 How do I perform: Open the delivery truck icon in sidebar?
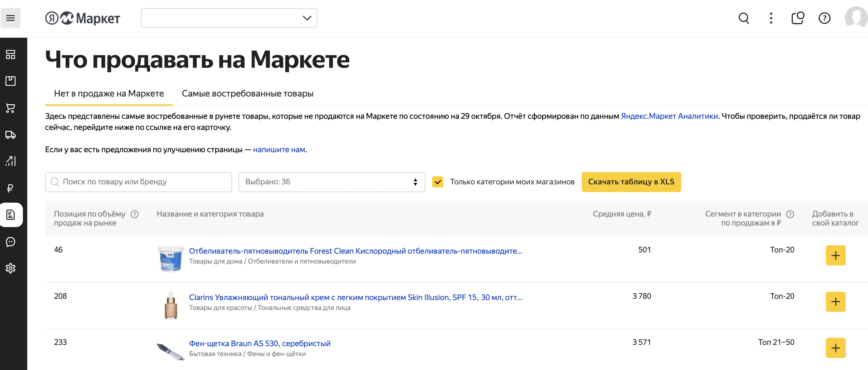click(x=11, y=135)
